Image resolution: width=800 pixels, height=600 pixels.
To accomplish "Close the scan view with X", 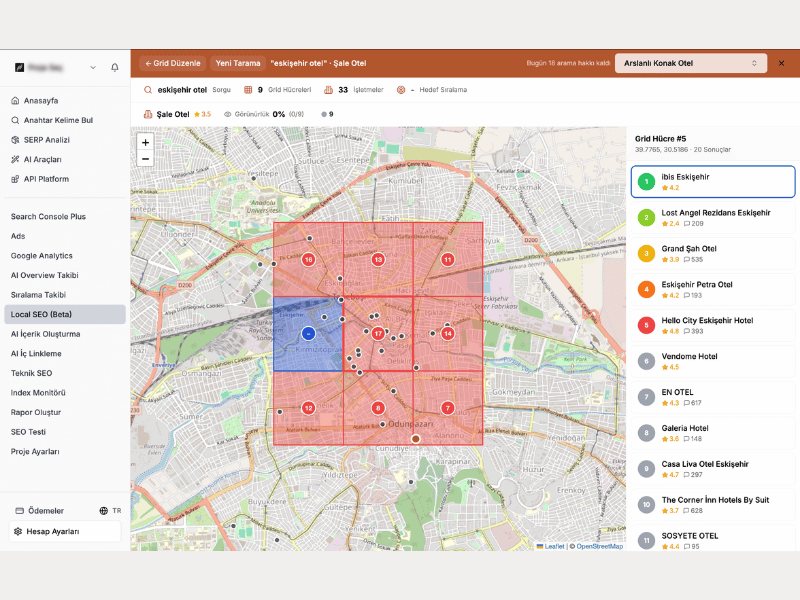I will 781,63.
